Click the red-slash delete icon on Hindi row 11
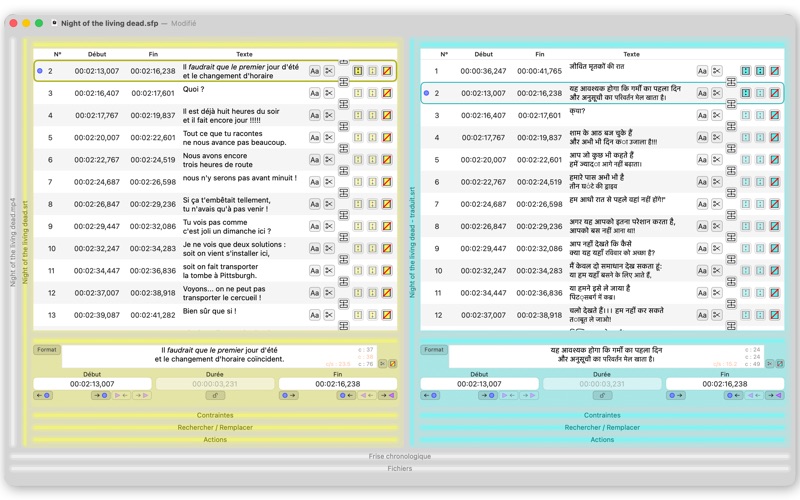The image size is (800, 500). click(x=774, y=293)
